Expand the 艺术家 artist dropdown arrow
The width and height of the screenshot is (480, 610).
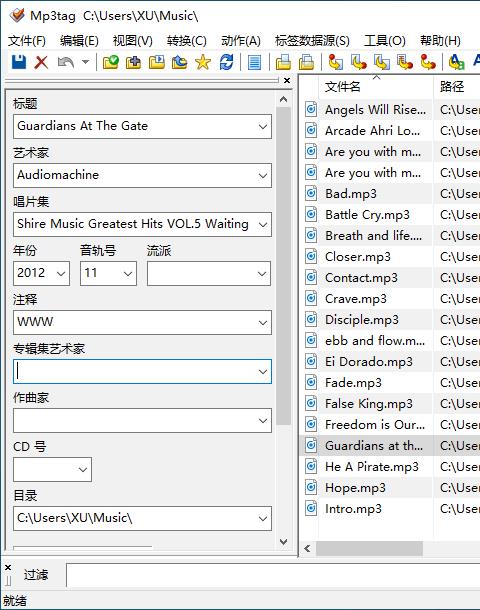[263, 175]
